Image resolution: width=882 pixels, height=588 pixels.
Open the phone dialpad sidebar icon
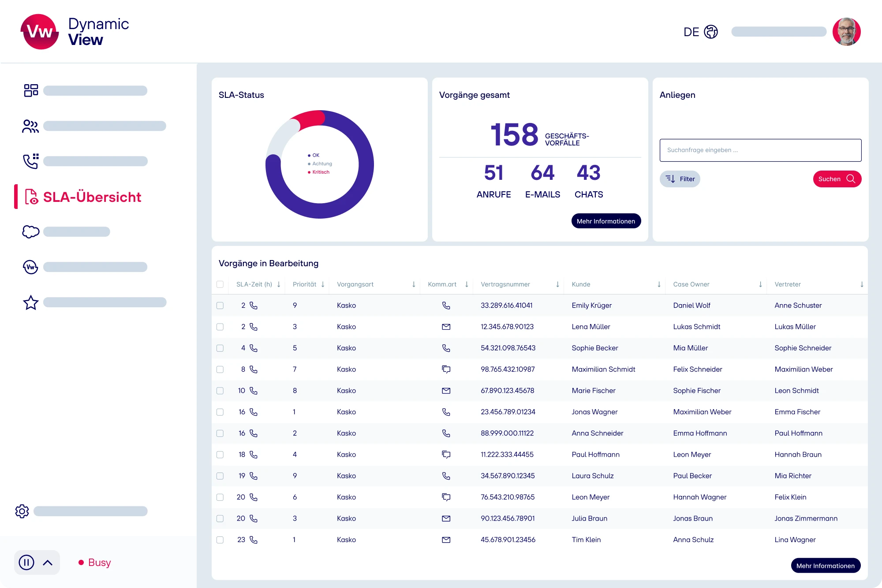[x=31, y=161]
